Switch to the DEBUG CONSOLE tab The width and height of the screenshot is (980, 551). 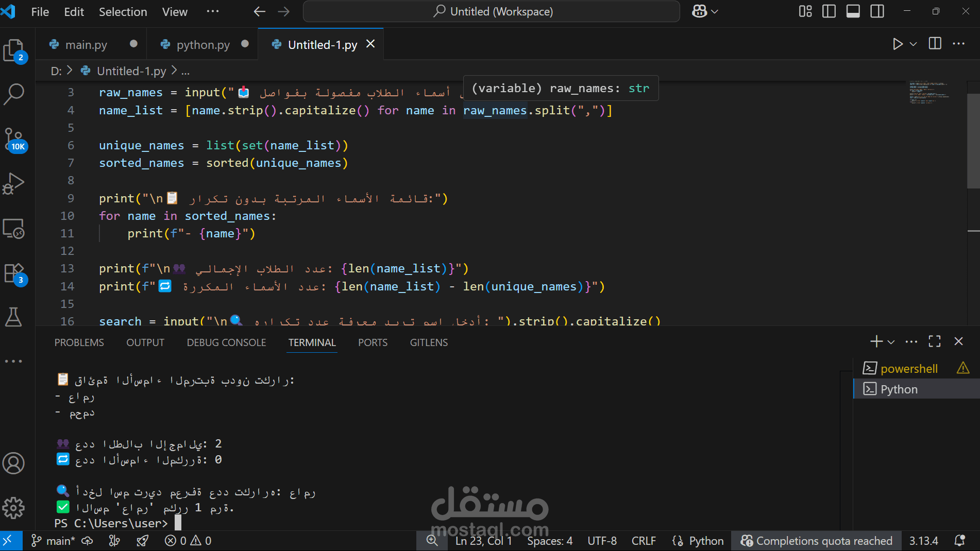227,342
